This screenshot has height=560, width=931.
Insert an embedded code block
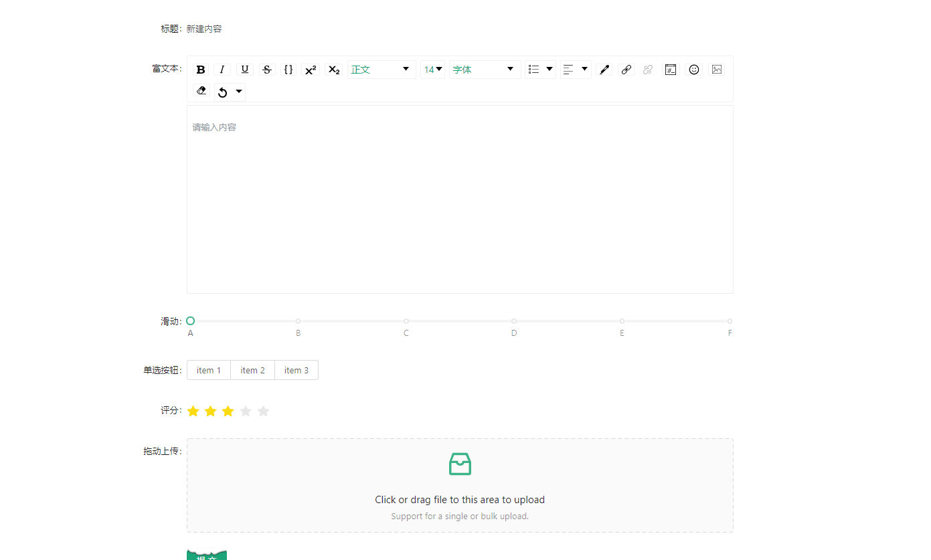(x=671, y=70)
